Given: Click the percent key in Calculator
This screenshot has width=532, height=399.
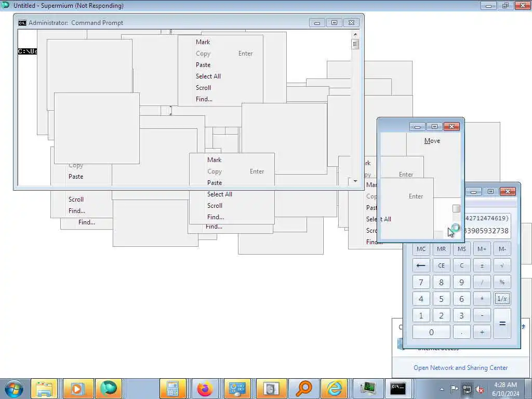Looking at the screenshot, I should pyautogui.click(x=502, y=282).
